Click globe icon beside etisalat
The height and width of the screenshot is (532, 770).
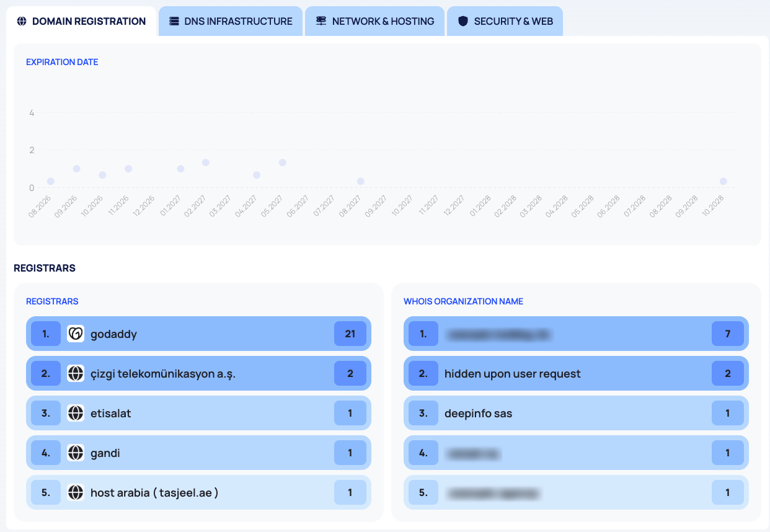coord(76,413)
